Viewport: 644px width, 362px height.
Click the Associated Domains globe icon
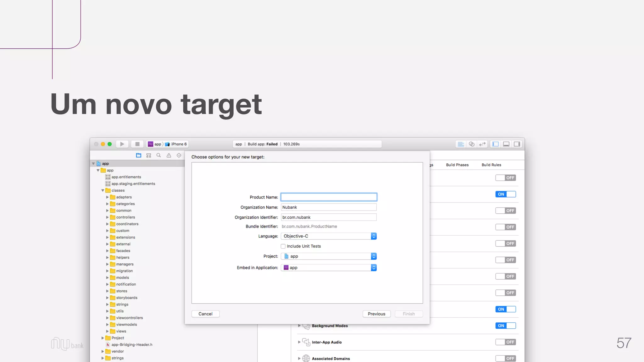coord(306,359)
